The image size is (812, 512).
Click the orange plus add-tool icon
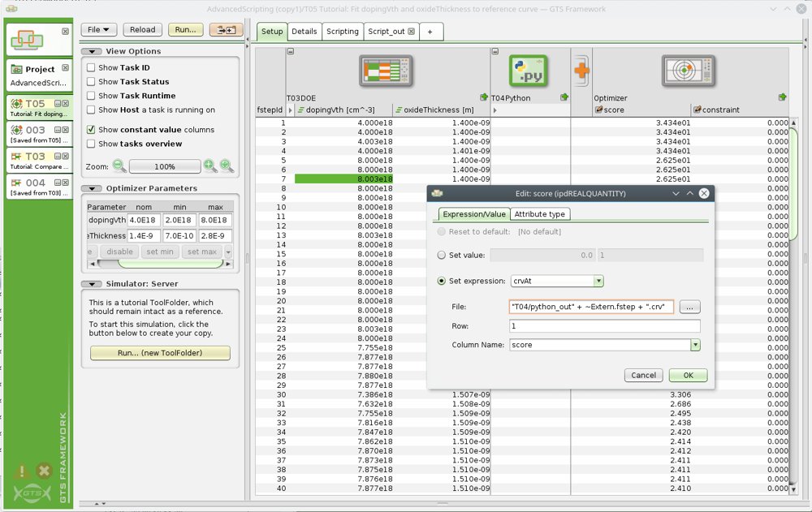581,71
